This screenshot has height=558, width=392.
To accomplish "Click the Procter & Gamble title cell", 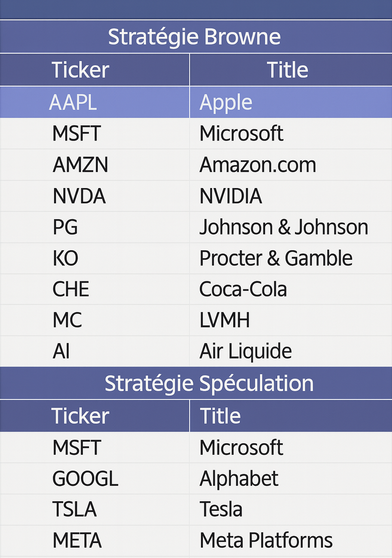I will coord(276,258).
